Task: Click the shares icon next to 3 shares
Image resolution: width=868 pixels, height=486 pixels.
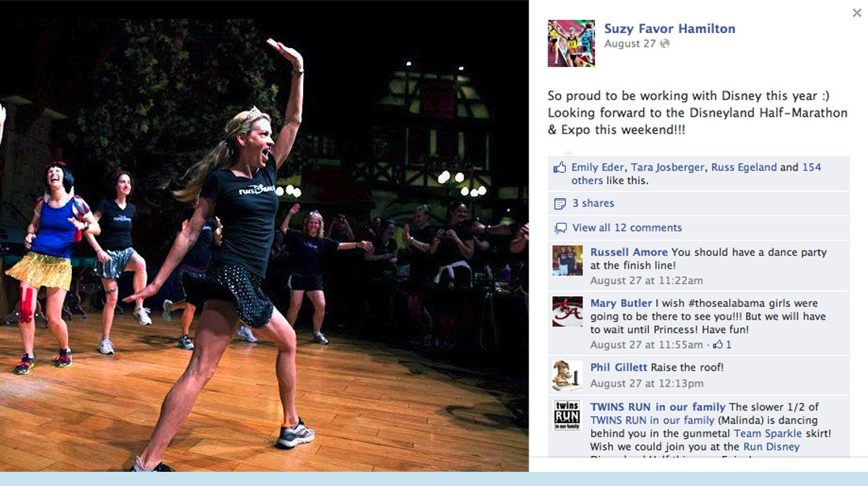Action: tap(559, 204)
